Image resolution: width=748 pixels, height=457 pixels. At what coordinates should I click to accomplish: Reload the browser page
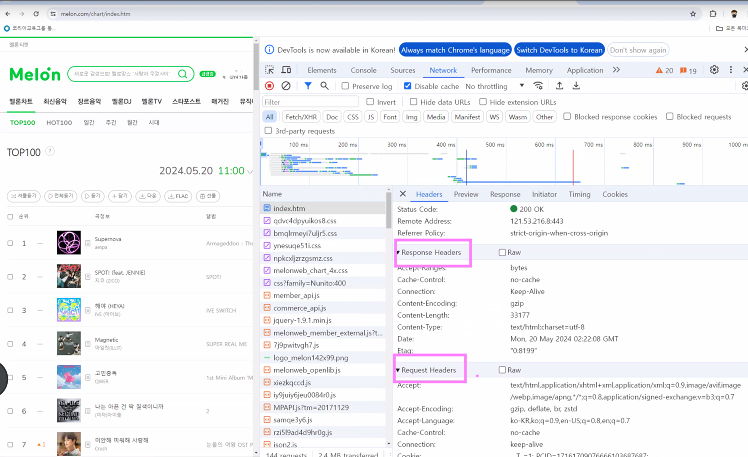pyautogui.click(x=36, y=14)
